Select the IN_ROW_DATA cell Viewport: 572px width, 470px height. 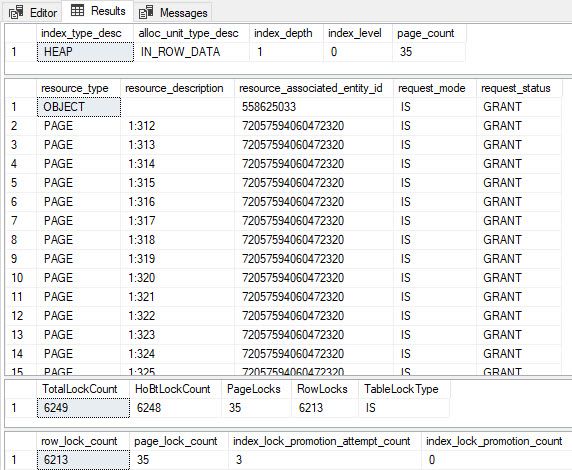coord(192,52)
